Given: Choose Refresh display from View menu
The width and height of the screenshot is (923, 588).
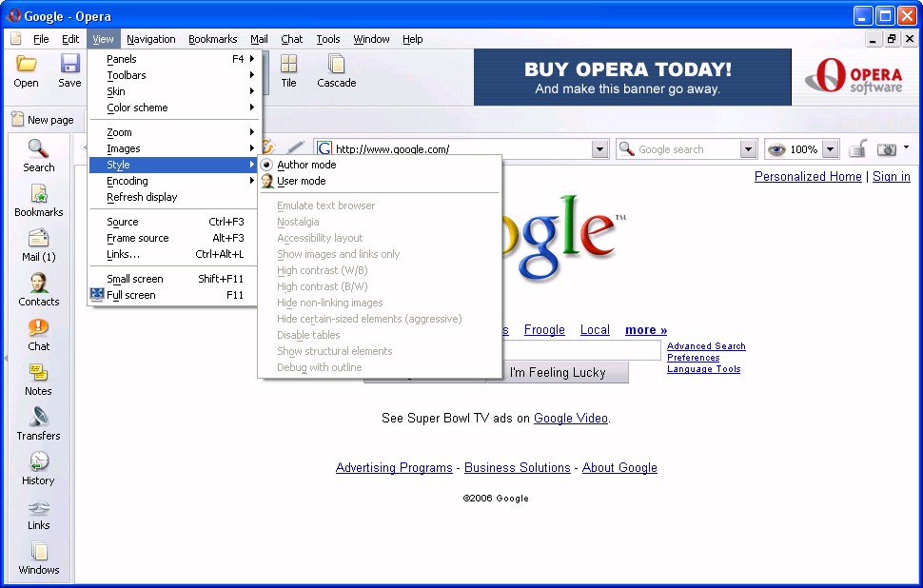Looking at the screenshot, I should (142, 197).
